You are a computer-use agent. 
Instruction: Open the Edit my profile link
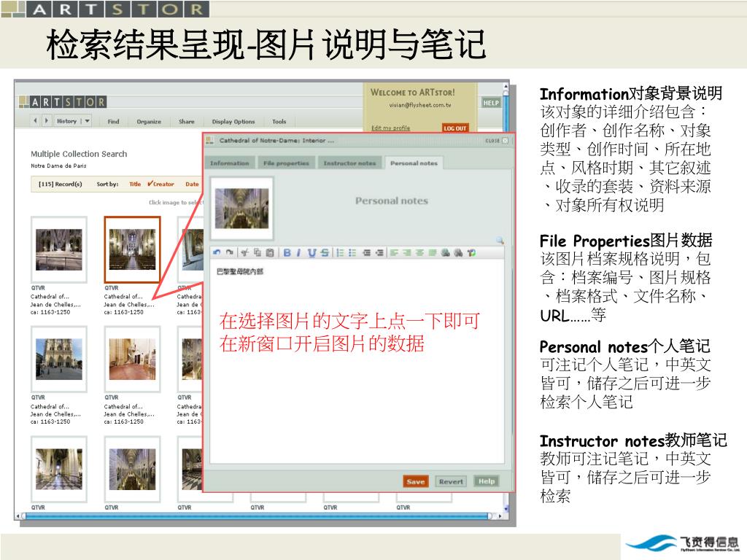tap(391, 128)
